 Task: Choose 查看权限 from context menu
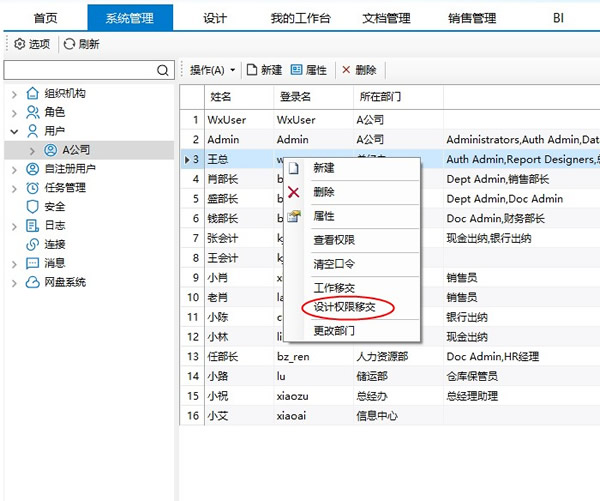[x=333, y=240]
